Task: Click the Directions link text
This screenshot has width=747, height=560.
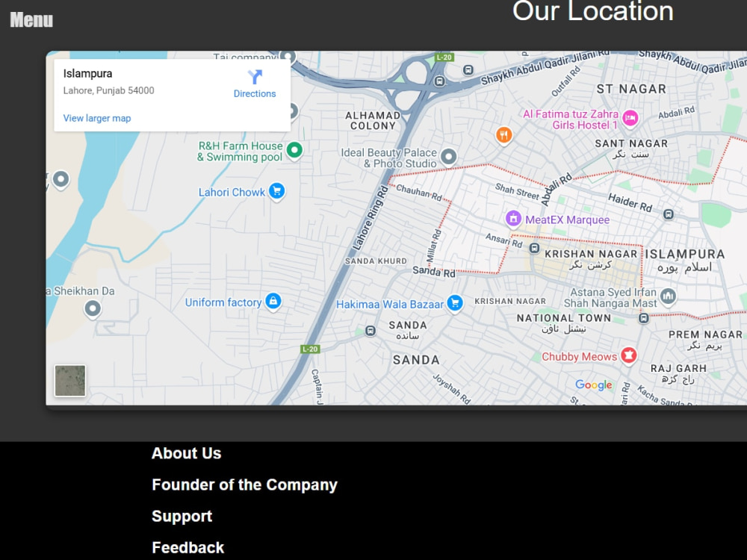Action: tap(255, 94)
